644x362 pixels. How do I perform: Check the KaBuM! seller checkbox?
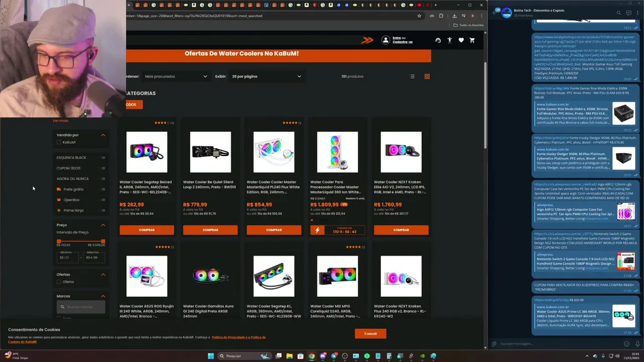(59, 142)
